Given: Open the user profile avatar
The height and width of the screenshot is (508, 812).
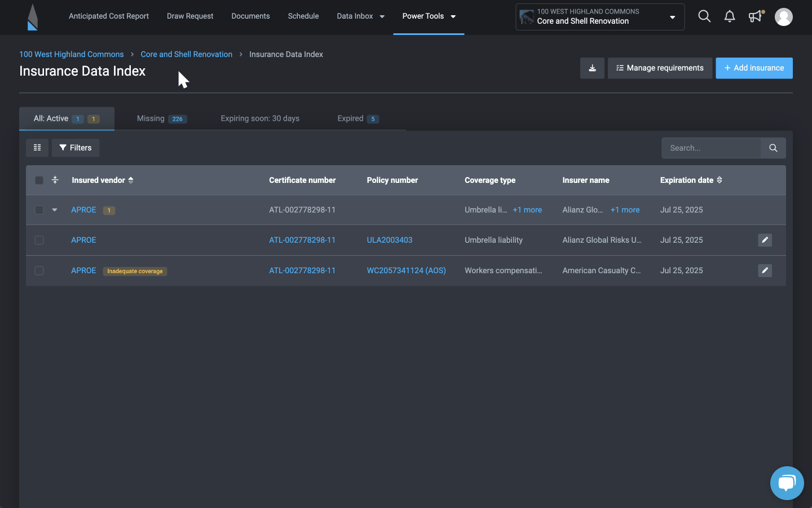Looking at the screenshot, I should (784, 17).
